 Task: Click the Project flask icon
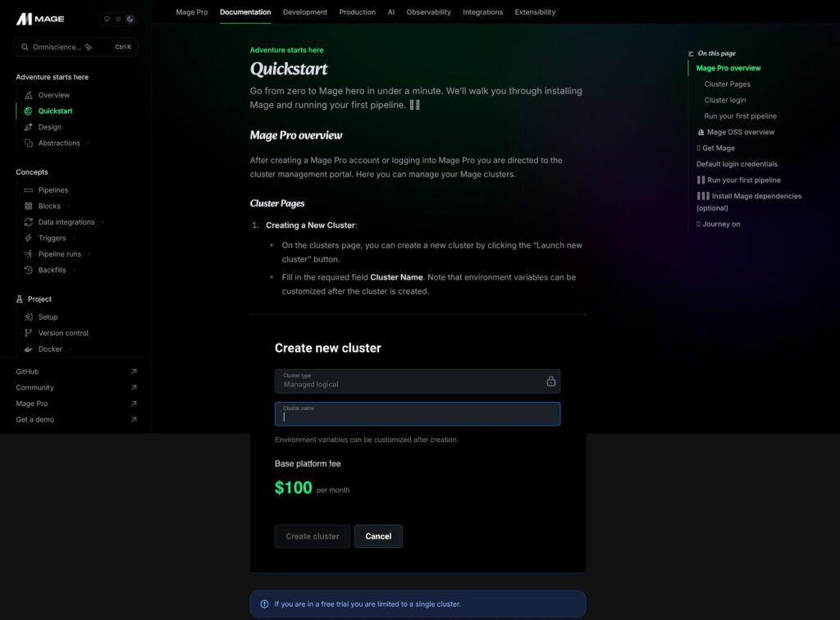pyautogui.click(x=20, y=299)
